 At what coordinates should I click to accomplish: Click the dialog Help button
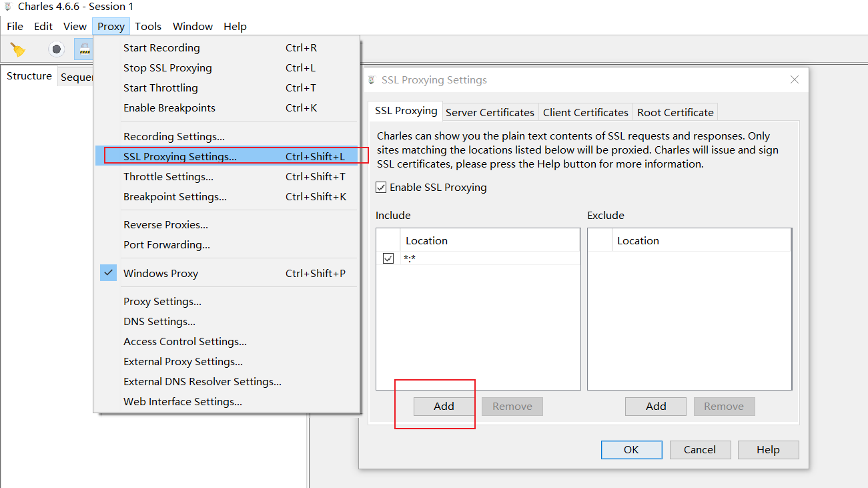point(768,450)
